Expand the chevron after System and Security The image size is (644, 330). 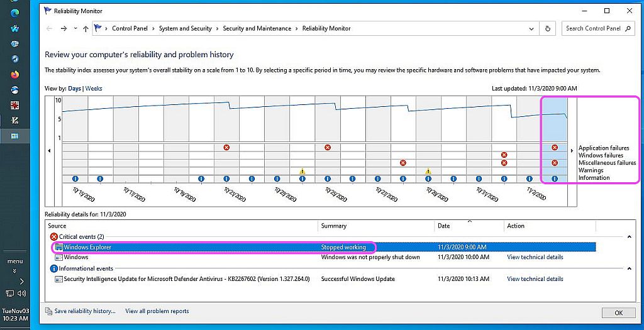217,29
